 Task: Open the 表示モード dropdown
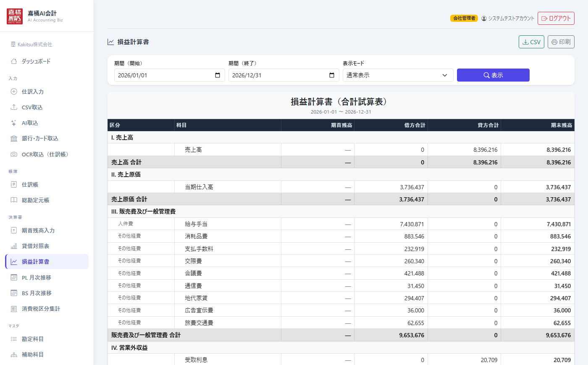pyautogui.click(x=398, y=75)
